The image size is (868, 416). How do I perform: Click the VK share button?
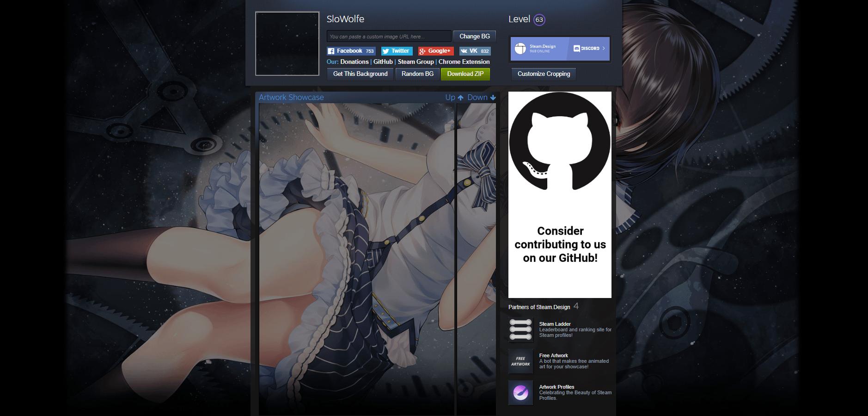(475, 51)
